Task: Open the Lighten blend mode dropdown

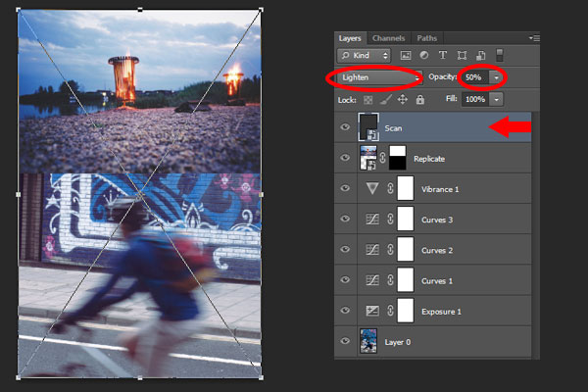Action: click(379, 77)
